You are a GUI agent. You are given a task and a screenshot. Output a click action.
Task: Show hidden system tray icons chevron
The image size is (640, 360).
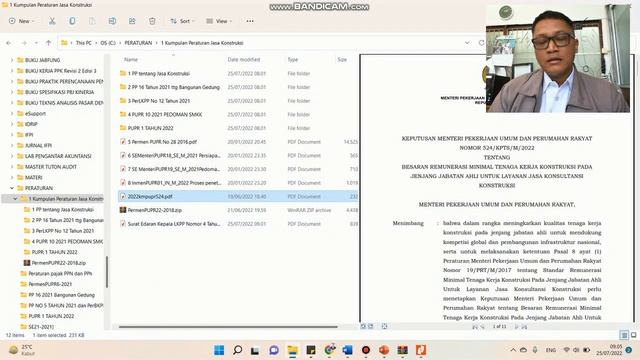tap(513, 350)
